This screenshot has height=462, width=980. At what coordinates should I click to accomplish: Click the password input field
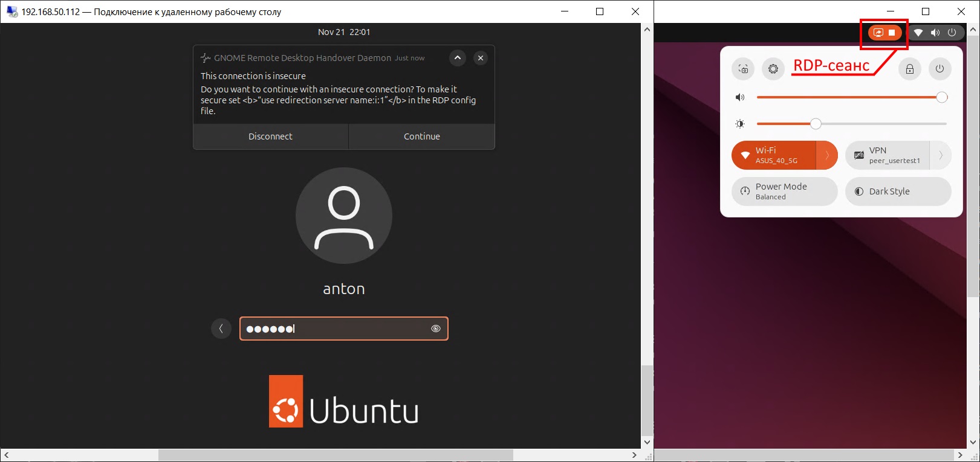(x=343, y=329)
